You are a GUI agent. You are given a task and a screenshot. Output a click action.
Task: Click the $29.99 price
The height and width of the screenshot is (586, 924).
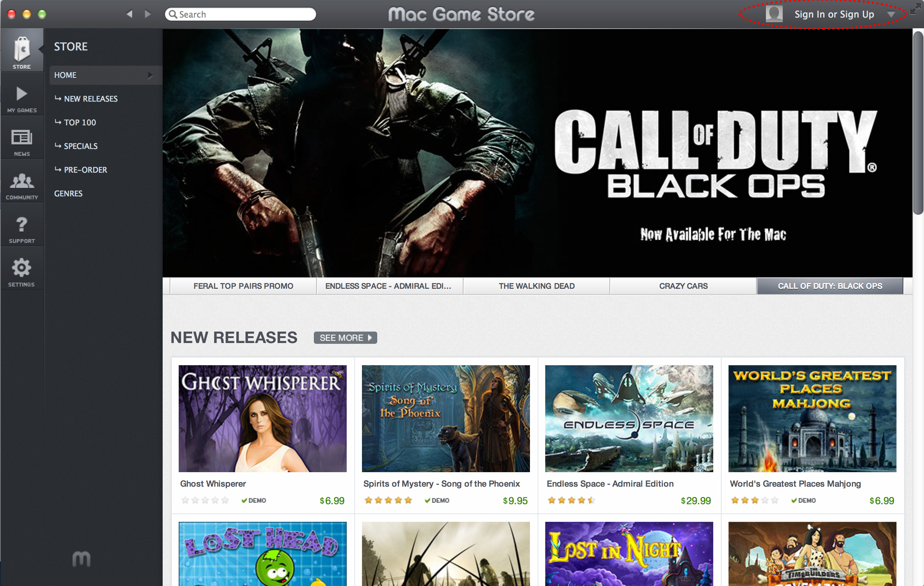tap(696, 501)
